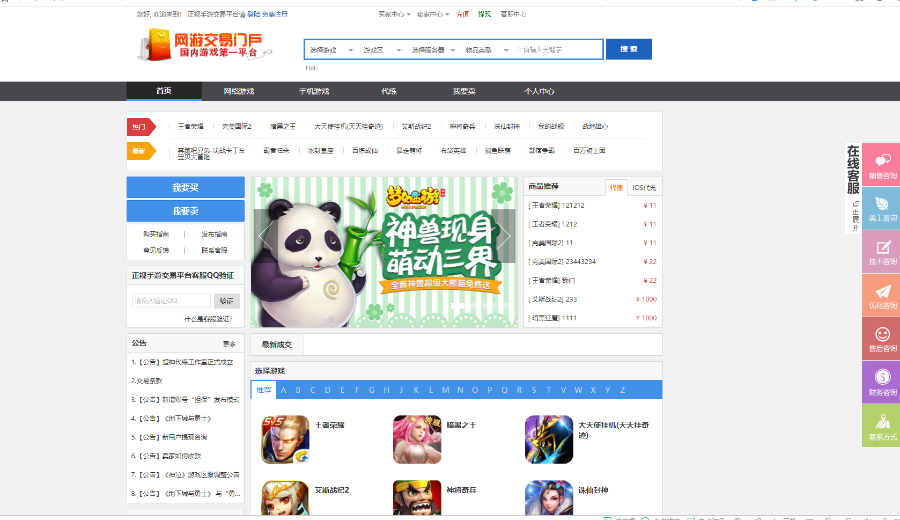900x520 pixels.
Task: Go to previous banner slide arrow
Action: coord(265,235)
